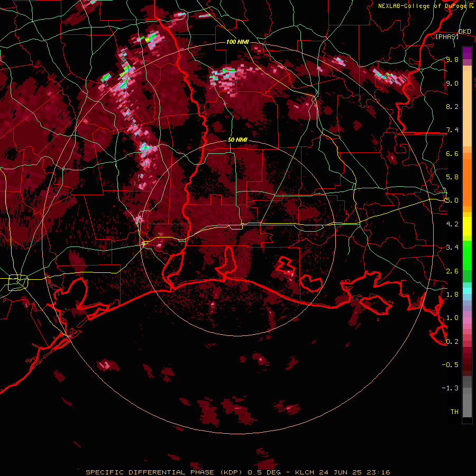Screen dimensions: 476x476
Task: Click the TH threshold label on the scale
Action: coord(454,412)
